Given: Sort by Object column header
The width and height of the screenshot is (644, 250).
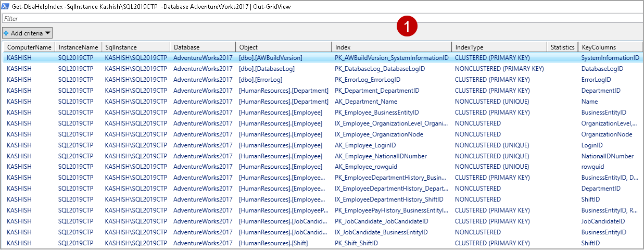Looking at the screenshot, I should coord(283,47).
